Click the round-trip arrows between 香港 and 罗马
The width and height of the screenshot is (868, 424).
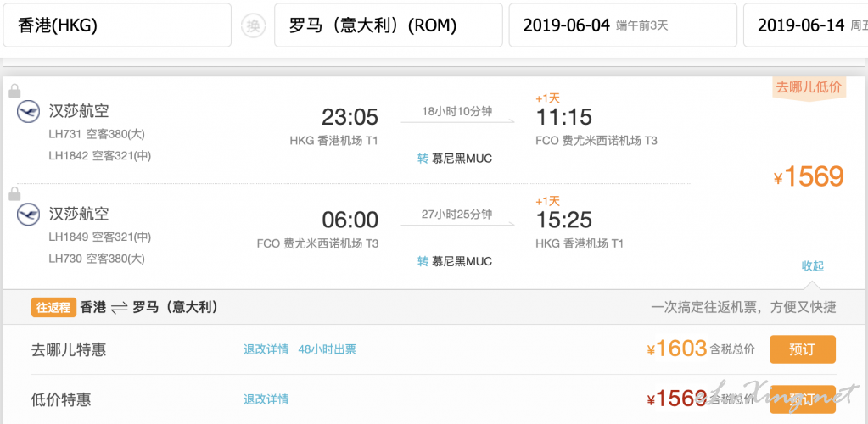tap(119, 308)
